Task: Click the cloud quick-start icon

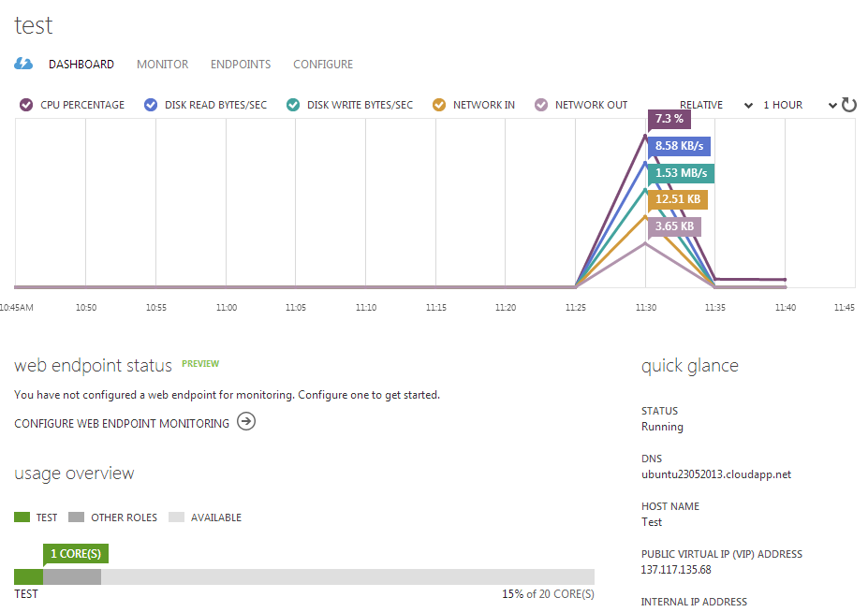Action: coord(23,64)
